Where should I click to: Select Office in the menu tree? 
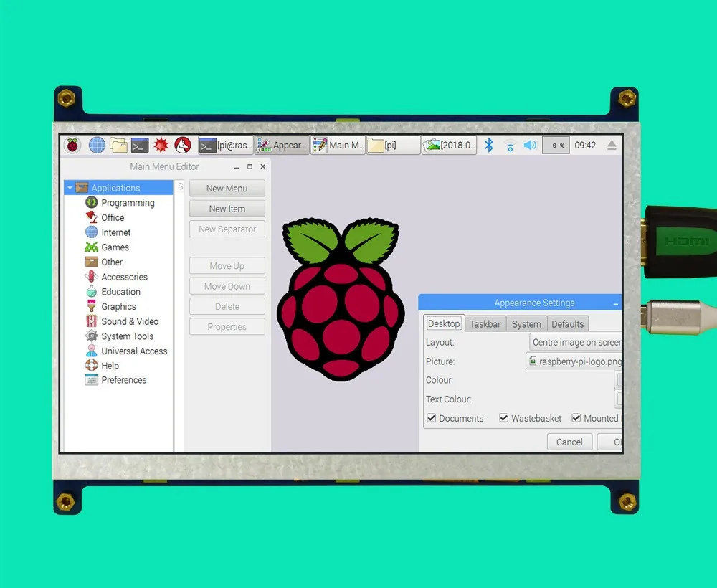[113, 218]
